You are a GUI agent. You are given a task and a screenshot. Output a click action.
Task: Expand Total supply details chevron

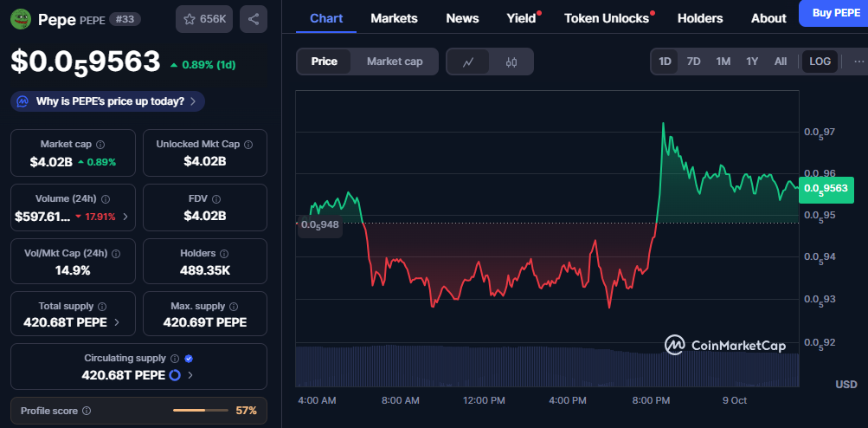pos(117,322)
